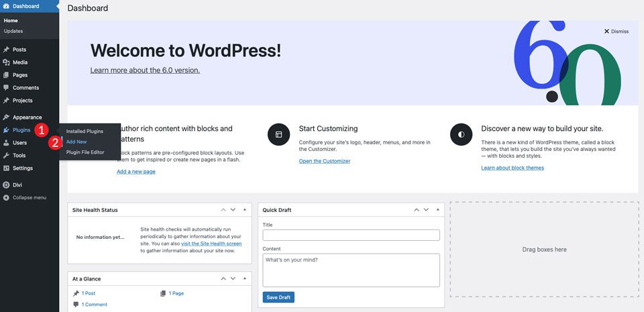
Task: Select Home under Dashboard
Action: tap(11, 21)
